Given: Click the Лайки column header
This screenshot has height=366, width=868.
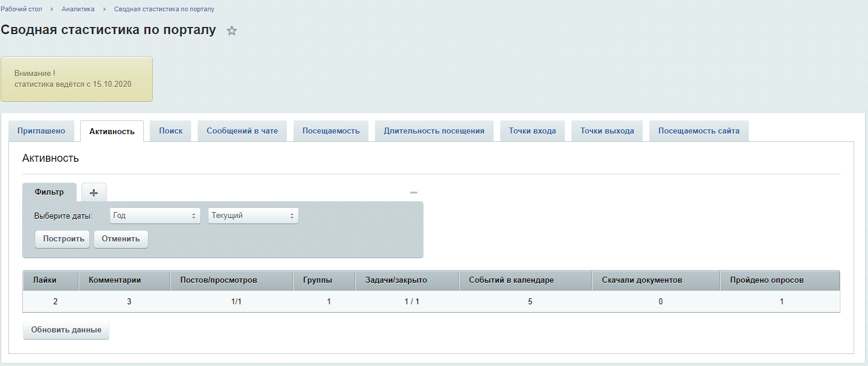Looking at the screenshot, I should tap(44, 280).
